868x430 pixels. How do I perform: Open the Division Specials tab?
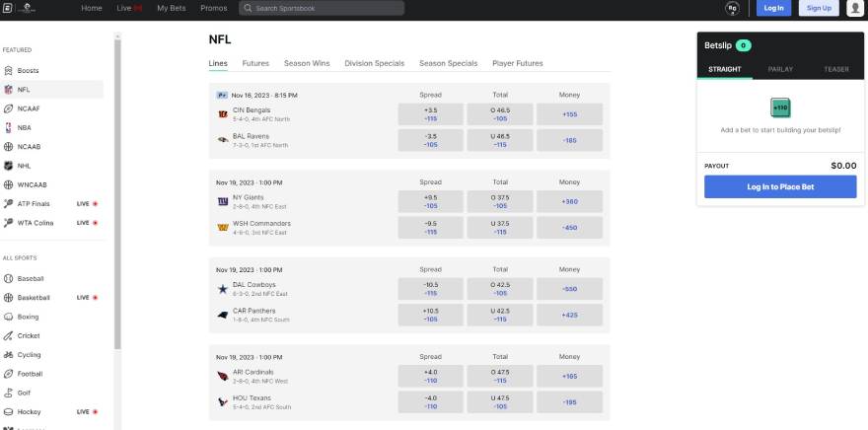[x=374, y=63]
